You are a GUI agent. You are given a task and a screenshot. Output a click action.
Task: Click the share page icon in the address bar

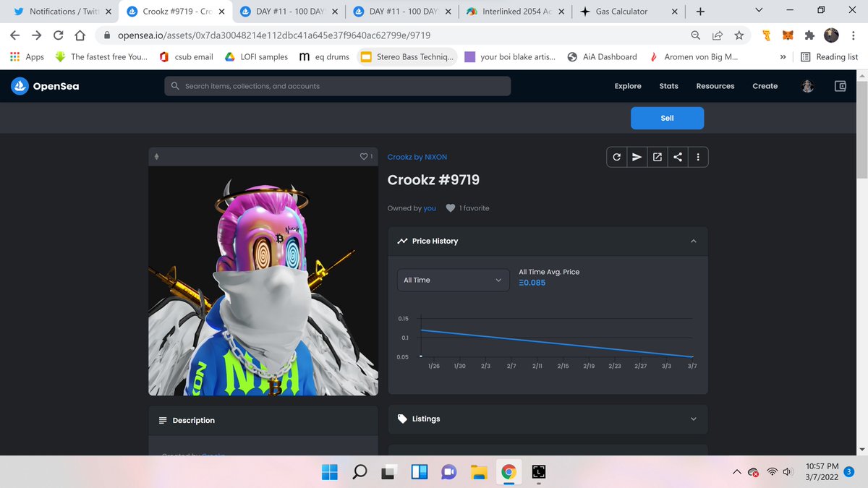[x=718, y=35]
